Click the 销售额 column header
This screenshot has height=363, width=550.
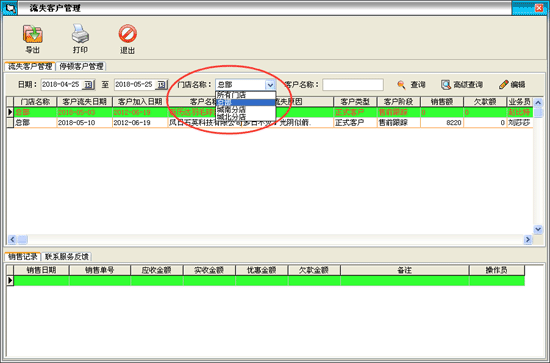pos(442,102)
